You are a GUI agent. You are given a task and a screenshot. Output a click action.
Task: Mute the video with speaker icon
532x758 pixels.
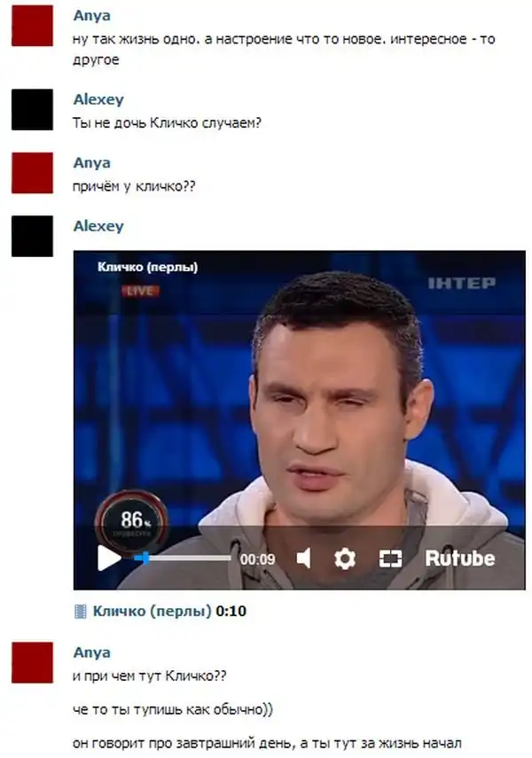click(304, 559)
